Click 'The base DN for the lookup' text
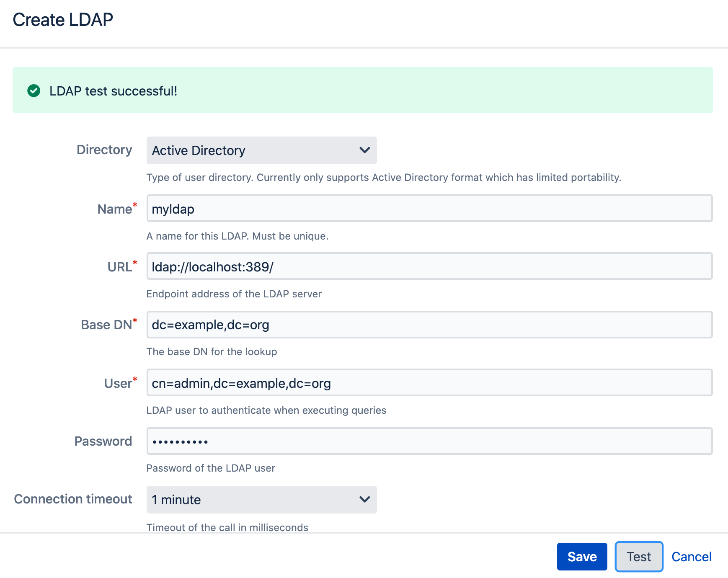The width and height of the screenshot is (728, 578). coord(212,352)
